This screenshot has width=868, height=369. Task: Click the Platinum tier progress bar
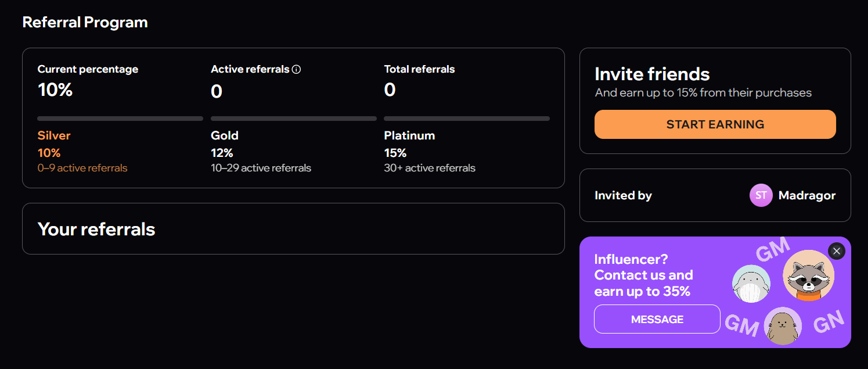[x=467, y=119]
